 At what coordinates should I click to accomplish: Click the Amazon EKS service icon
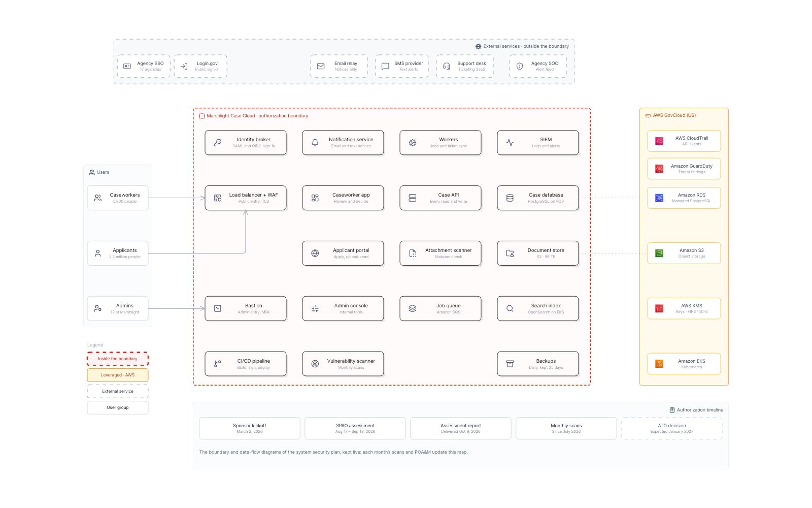[x=659, y=364]
